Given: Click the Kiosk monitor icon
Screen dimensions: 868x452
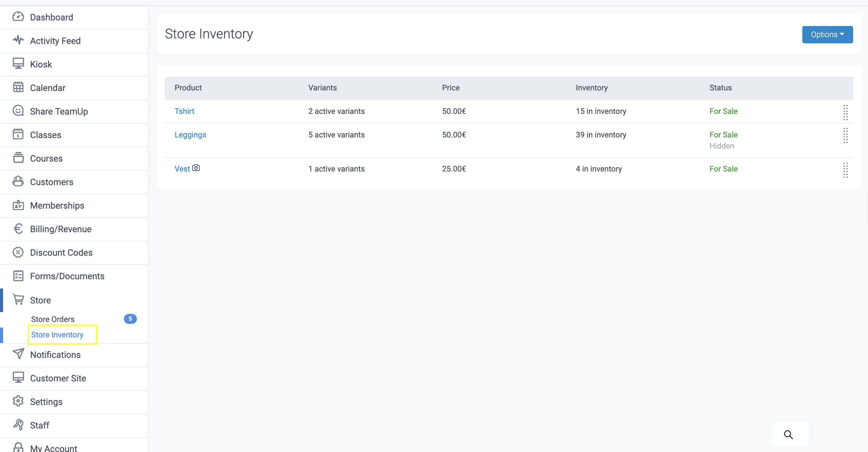Looking at the screenshot, I should 18,64.
